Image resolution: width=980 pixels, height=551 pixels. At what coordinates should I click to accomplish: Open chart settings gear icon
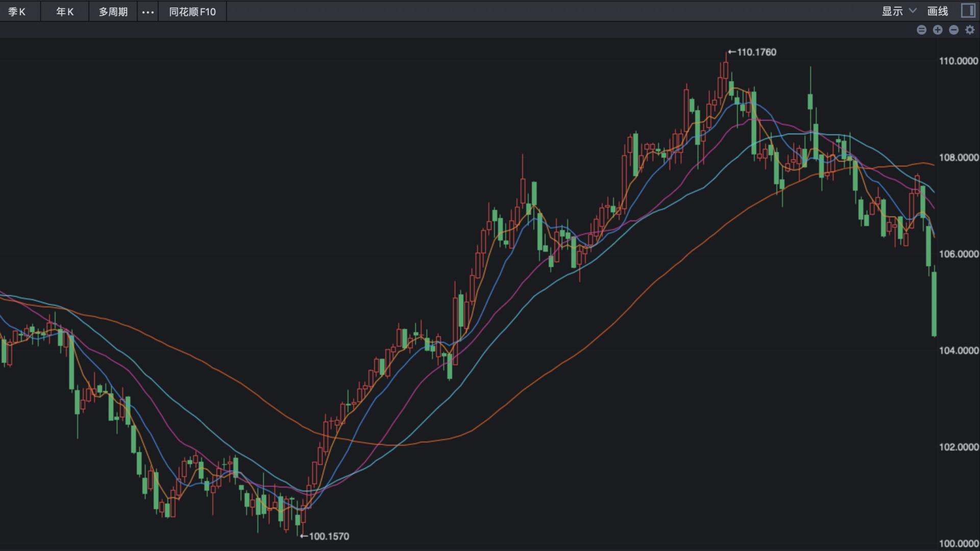point(970,30)
